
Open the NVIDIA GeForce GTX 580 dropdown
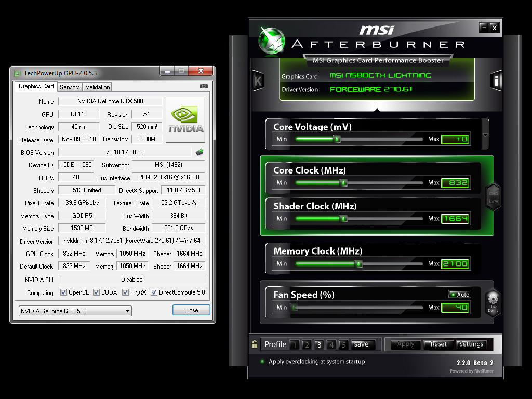point(75,311)
